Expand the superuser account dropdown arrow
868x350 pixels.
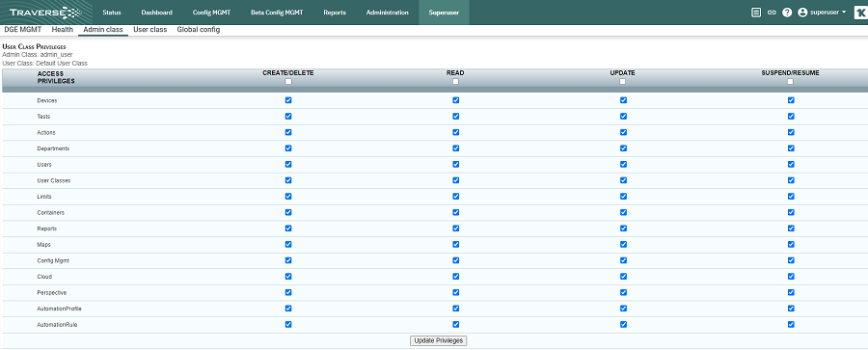coord(844,13)
